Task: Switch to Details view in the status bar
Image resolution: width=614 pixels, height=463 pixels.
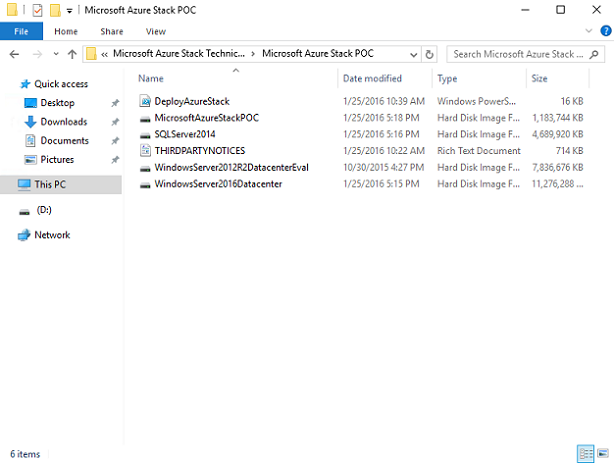Action: click(x=586, y=454)
